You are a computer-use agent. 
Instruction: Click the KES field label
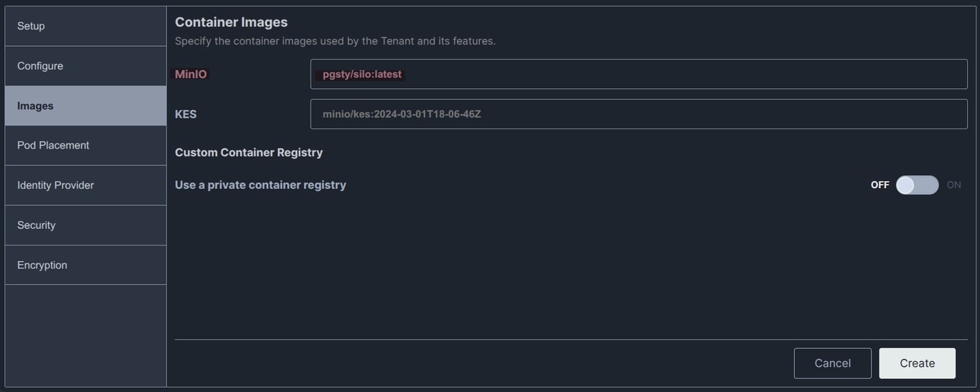[x=186, y=114]
